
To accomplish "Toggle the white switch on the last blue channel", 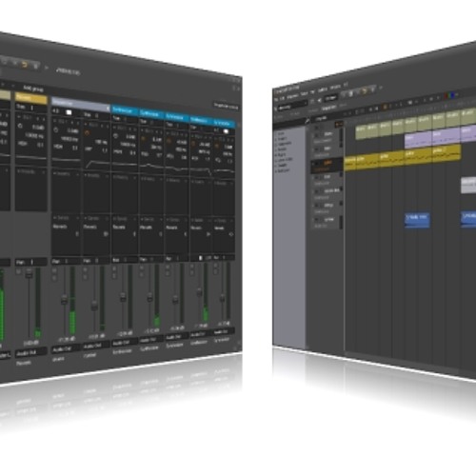I will (x=226, y=130).
